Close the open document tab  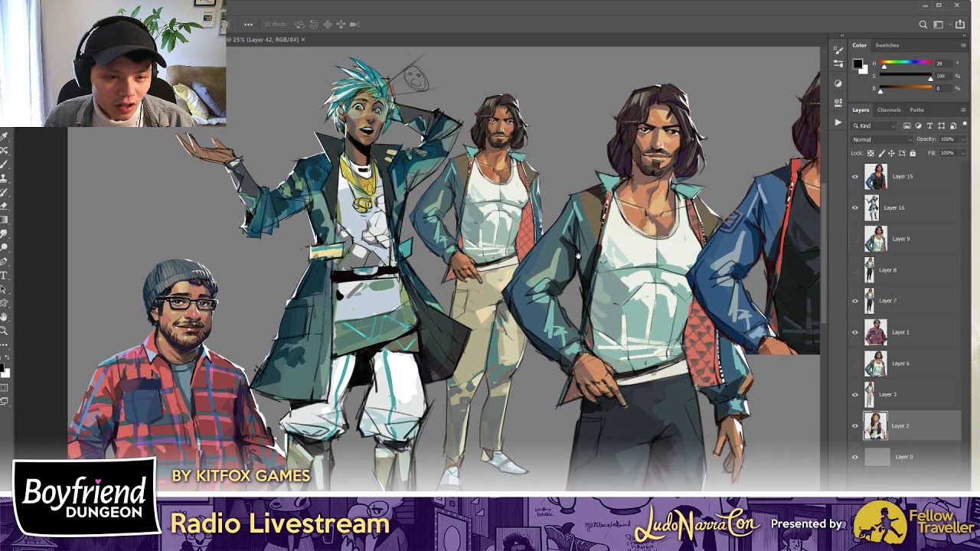point(303,40)
